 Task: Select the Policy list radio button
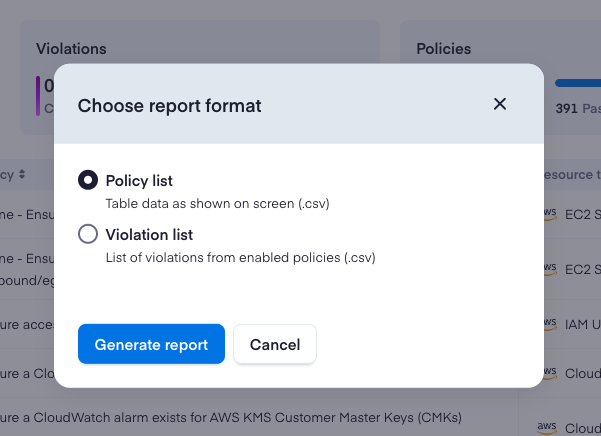click(x=88, y=180)
